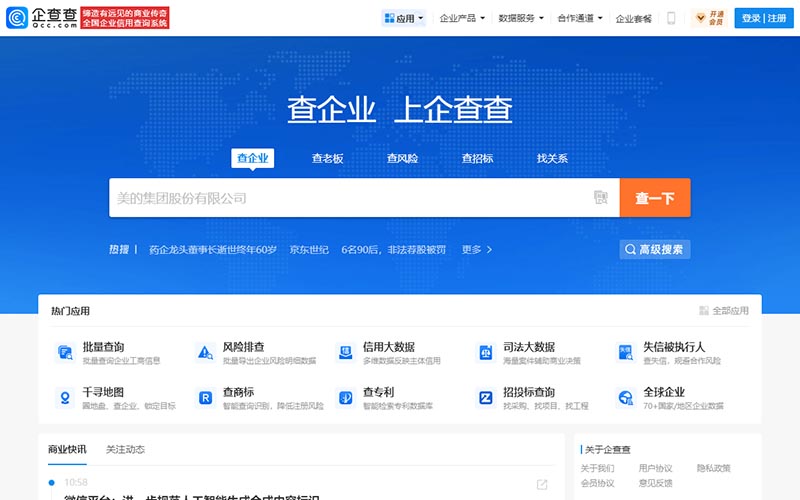
Task: Click the 开通会员 VIP badge icon
Action: (701, 18)
